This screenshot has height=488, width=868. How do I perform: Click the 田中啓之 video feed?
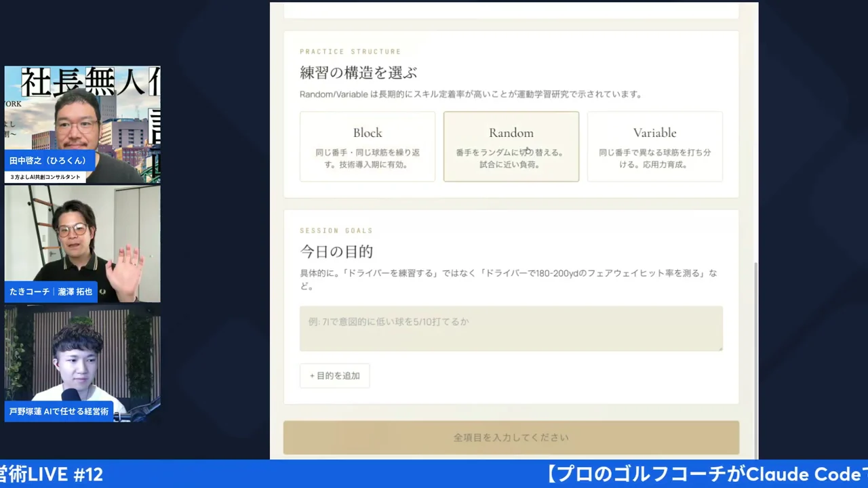[83, 125]
